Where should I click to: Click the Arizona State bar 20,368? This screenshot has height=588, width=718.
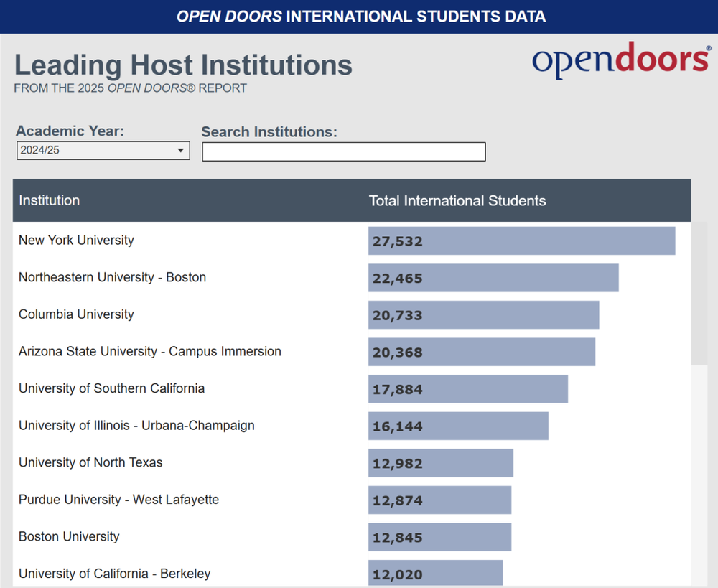(481, 353)
